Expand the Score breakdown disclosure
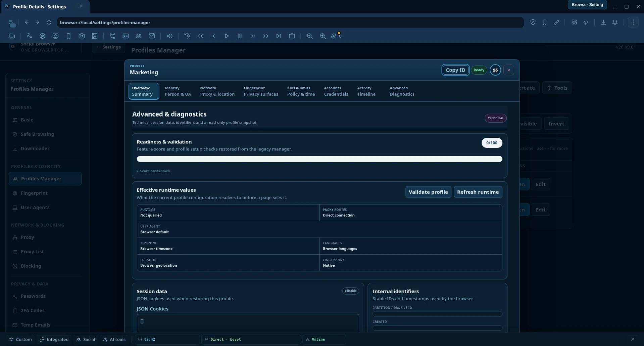The width and height of the screenshot is (644, 346). pos(153,171)
